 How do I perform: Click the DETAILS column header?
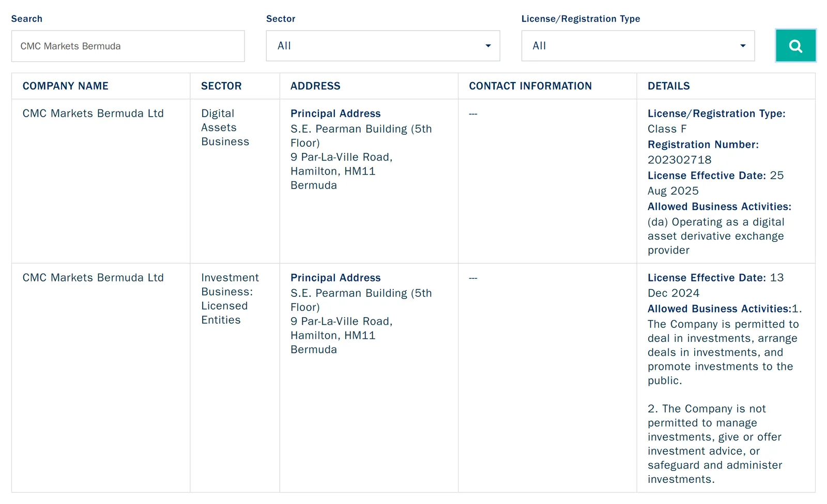point(669,86)
